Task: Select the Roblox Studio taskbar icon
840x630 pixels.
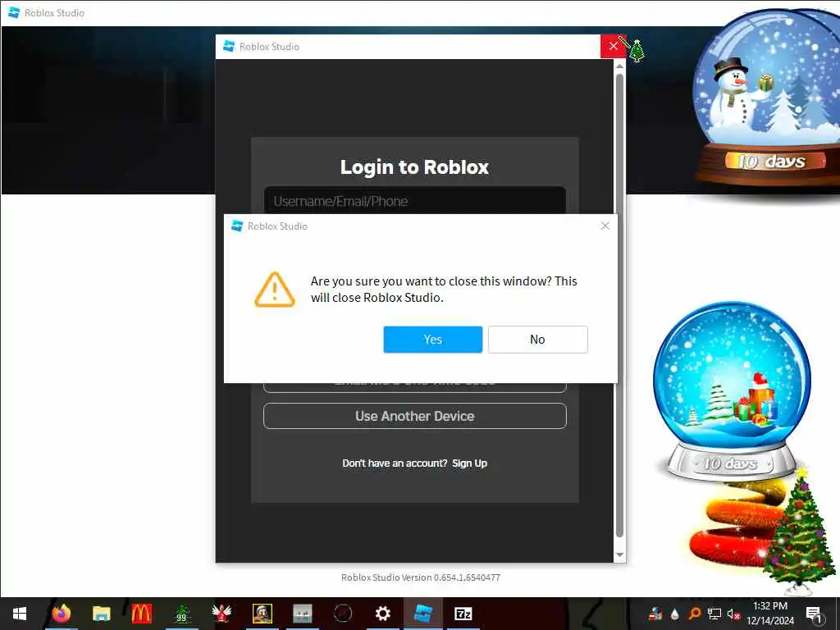Action: [422, 614]
